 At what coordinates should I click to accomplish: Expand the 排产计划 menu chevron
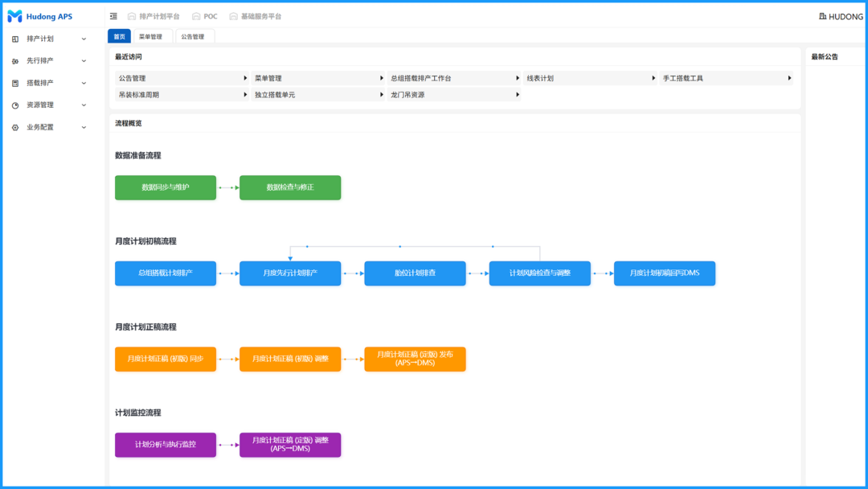84,39
